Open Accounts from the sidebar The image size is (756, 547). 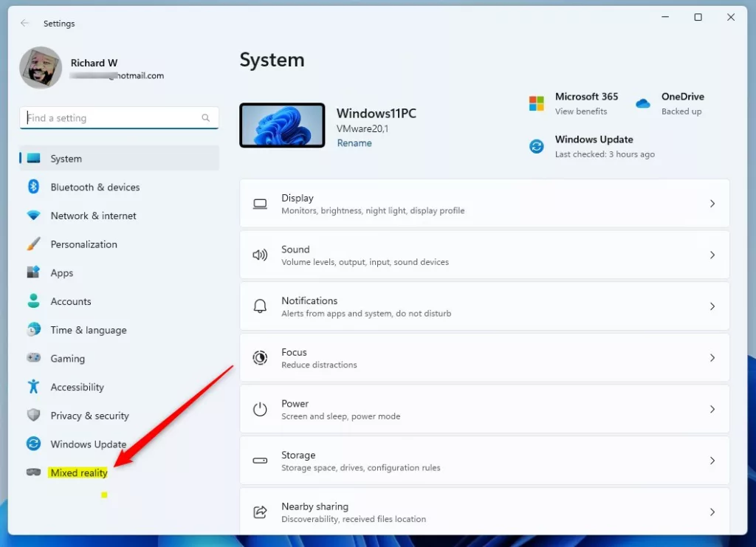pyautogui.click(x=71, y=301)
